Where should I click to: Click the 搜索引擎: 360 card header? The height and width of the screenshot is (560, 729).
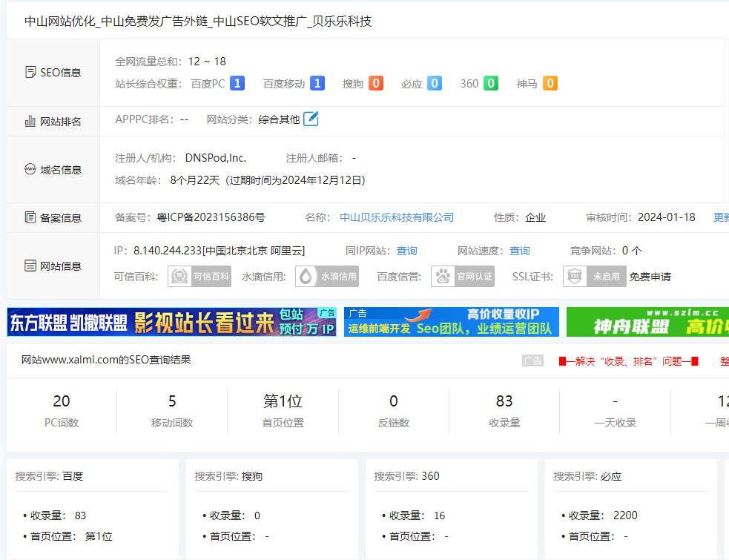pos(407,475)
